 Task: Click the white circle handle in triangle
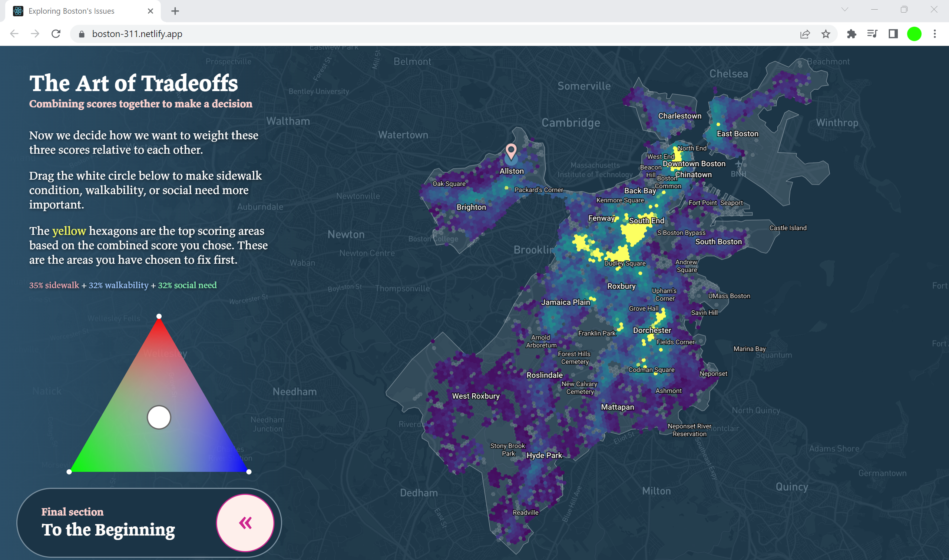coord(159,417)
